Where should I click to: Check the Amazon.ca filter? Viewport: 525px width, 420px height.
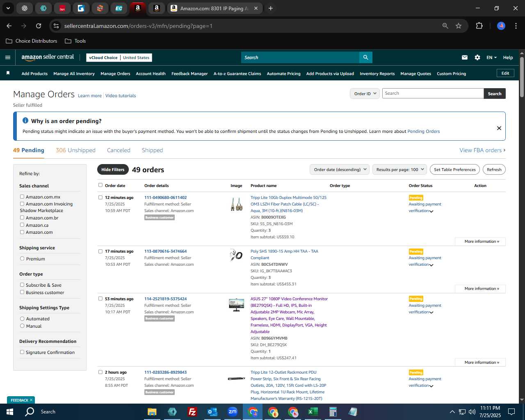coord(22,225)
